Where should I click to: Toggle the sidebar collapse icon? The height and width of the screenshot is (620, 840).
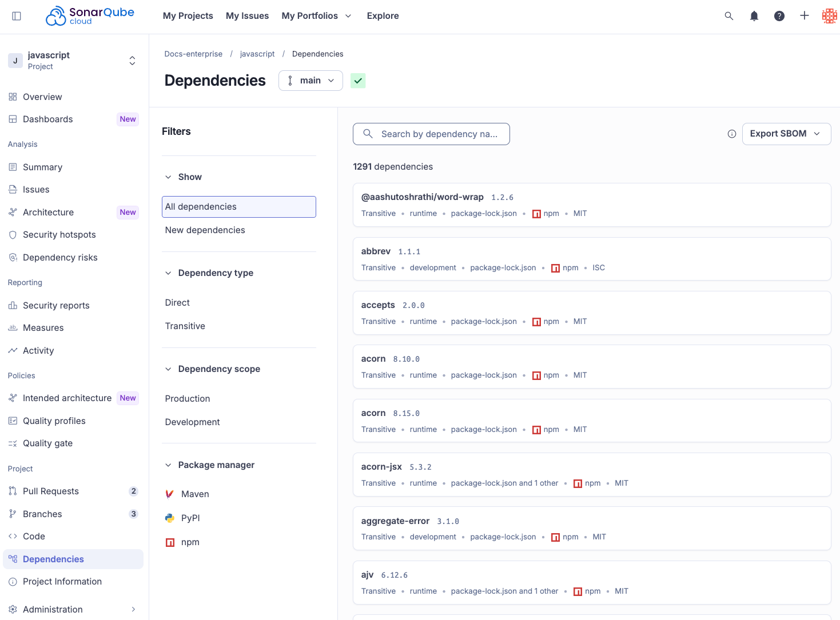pyautogui.click(x=17, y=16)
